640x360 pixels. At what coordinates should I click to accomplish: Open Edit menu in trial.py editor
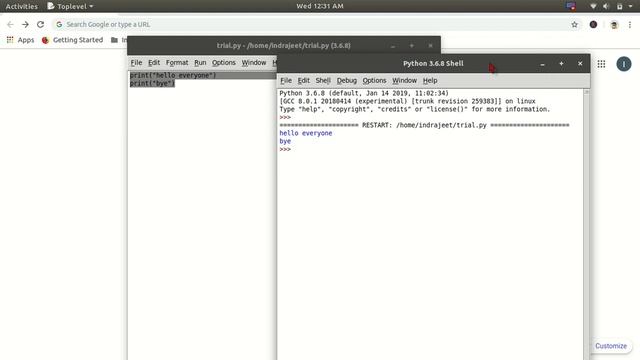(154, 62)
